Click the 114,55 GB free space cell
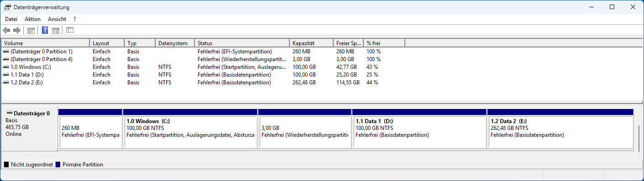The image size is (644, 181). point(348,83)
